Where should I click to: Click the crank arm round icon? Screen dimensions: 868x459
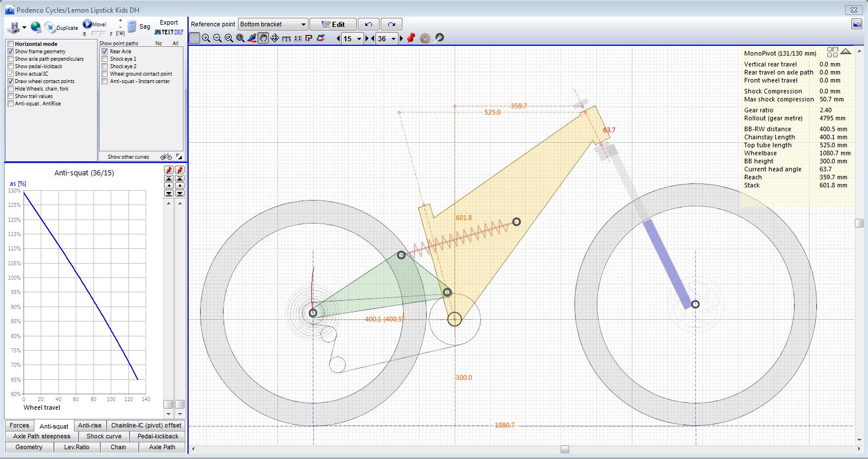pyautogui.click(x=439, y=38)
